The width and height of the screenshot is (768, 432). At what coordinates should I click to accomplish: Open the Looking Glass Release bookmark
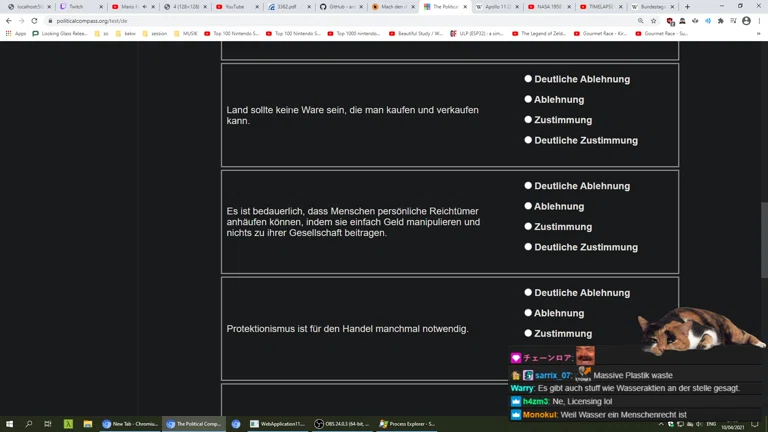point(60,34)
